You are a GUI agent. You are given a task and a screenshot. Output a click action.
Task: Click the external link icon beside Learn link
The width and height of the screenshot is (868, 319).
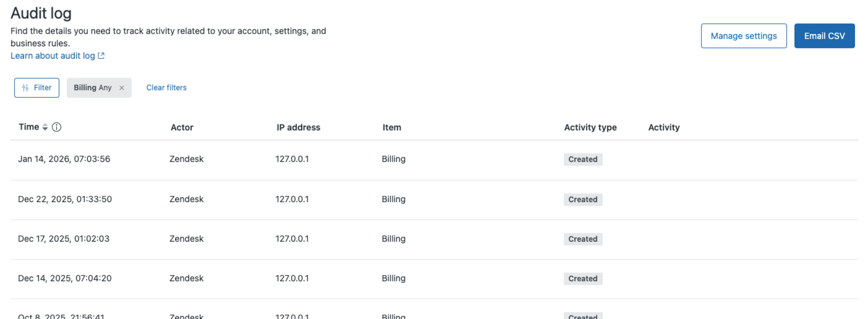101,56
